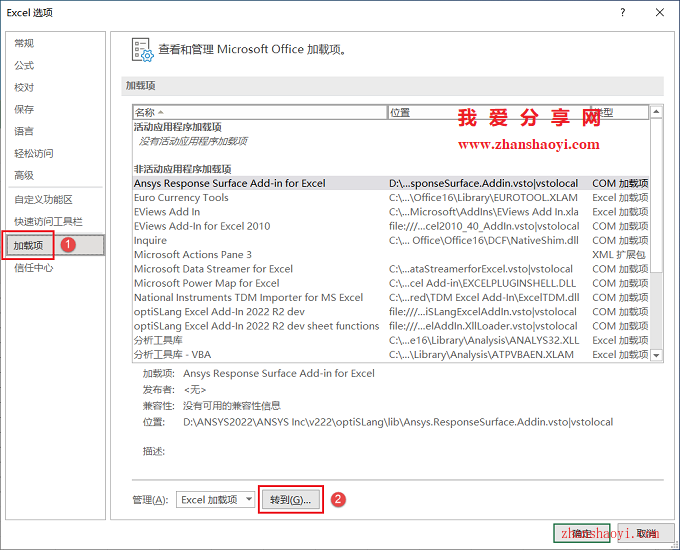Open the 快速访问工具栏 category

pos(48,222)
